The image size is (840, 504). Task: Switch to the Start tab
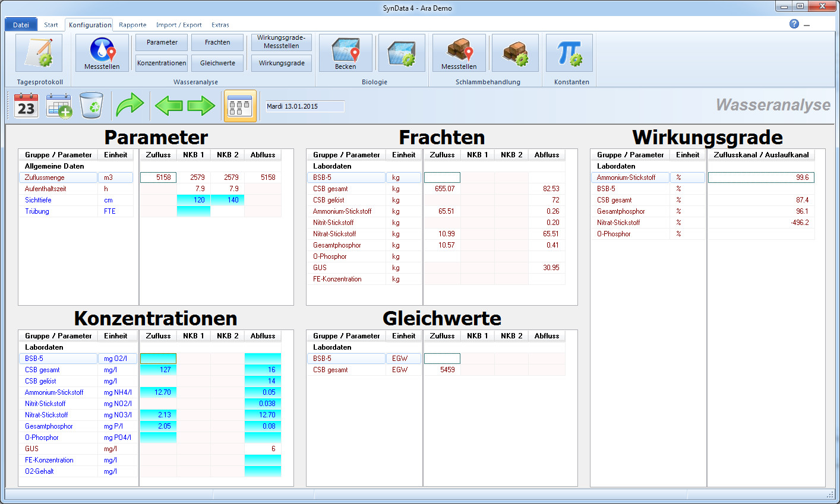coord(51,25)
